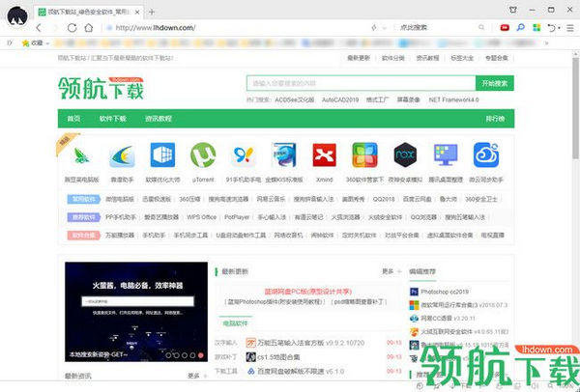Viewport: 580px width, 392px height.
Task: Click the 软件分类 top link
Action: coord(393,58)
